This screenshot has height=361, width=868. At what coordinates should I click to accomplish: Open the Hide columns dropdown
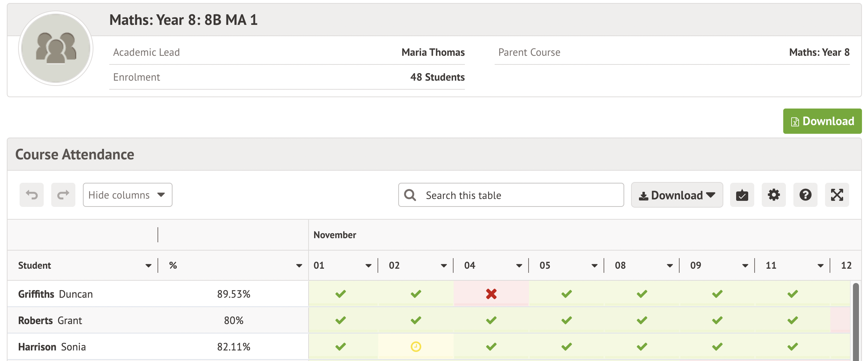[x=127, y=195]
